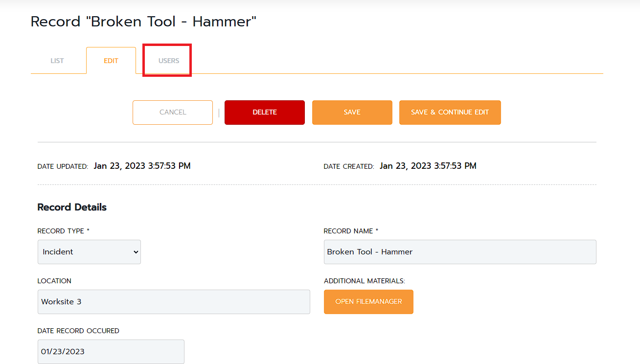The image size is (640, 364).
Task: Click the DATE UPDATED label
Action: (x=63, y=166)
